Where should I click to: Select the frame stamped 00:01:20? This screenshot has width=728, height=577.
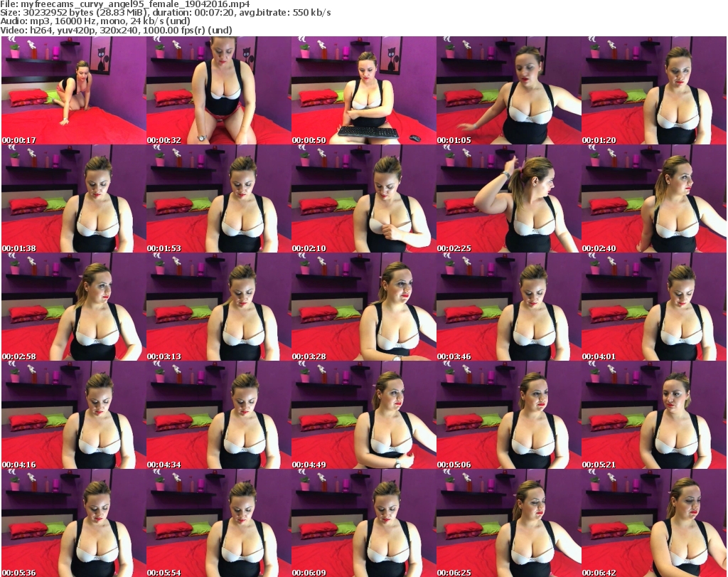[654, 90]
